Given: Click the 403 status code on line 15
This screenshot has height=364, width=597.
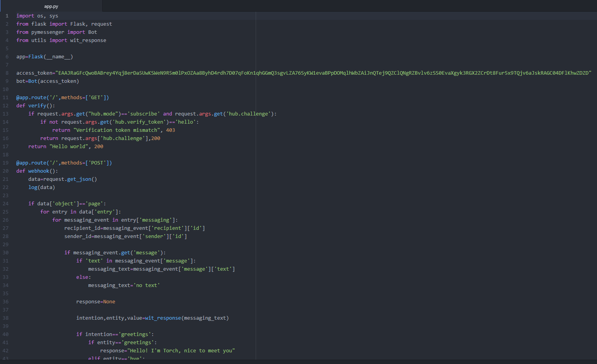Looking at the screenshot, I should pos(170,130).
